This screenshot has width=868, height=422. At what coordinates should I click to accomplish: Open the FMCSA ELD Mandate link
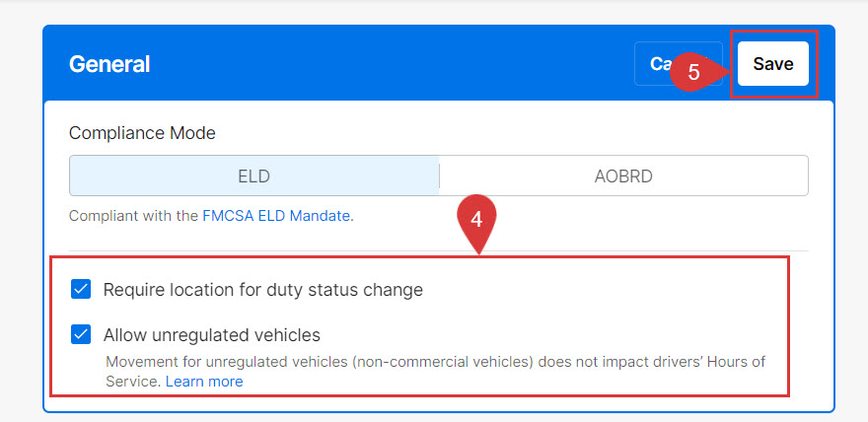[276, 215]
